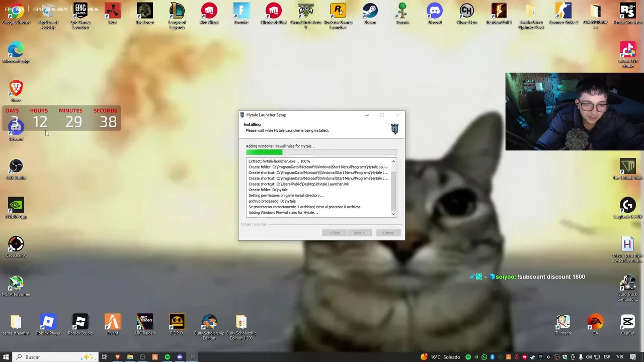Select the Bully Scholarship Edition 1.200 icon
Screen dimensions: 644x362
point(242,327)
